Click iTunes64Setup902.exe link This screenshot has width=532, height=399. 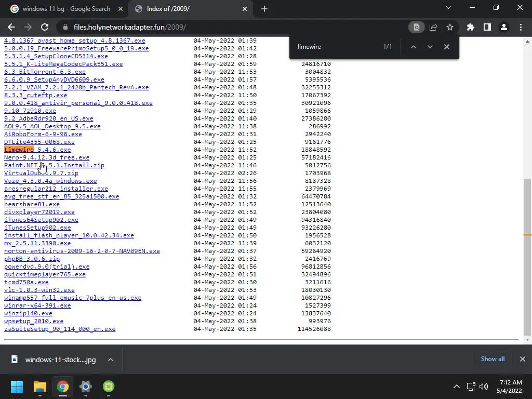tap(41, 220)
